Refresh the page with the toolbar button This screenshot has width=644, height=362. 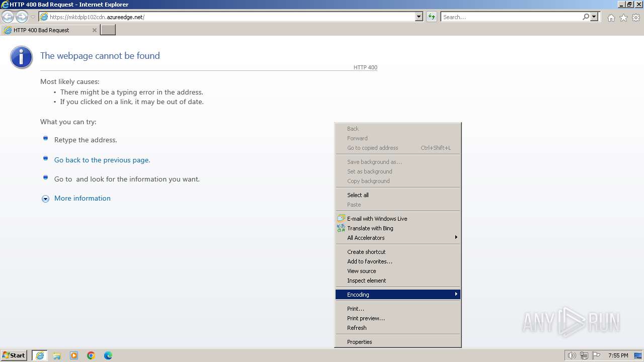(432, 17)
